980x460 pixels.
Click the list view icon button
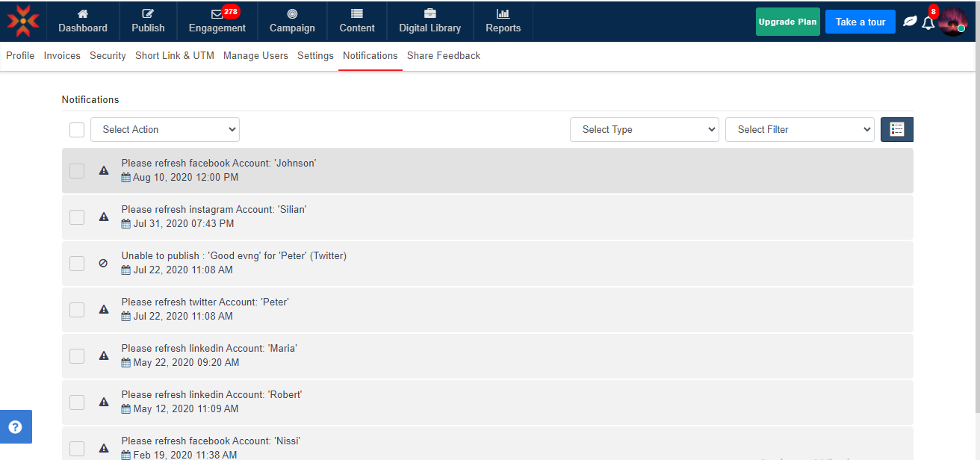896,129
